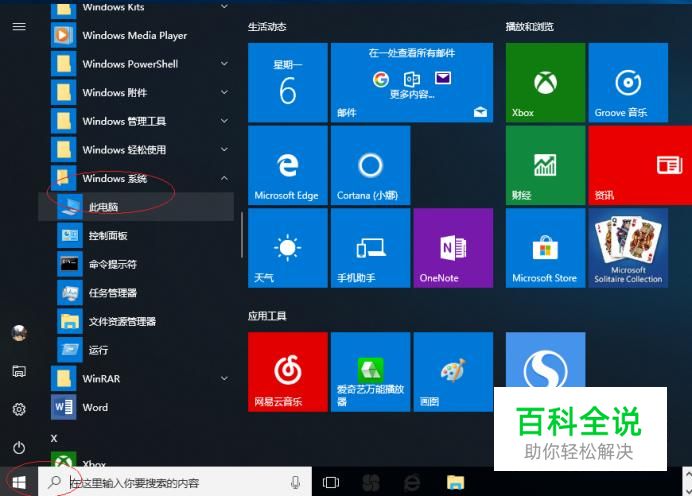Expand the Windows PowerShell folder chevron
The image size is (692, 496).
(224, 64)
